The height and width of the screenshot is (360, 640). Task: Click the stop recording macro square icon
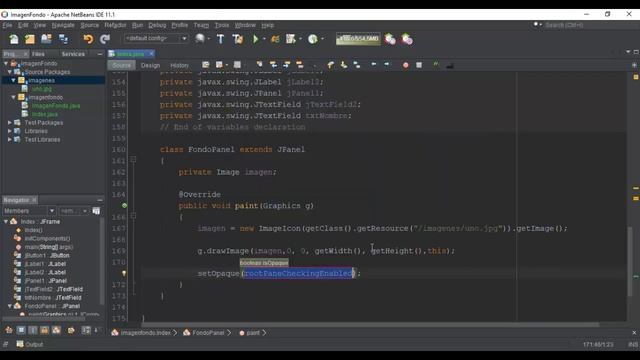coord(419,65)
